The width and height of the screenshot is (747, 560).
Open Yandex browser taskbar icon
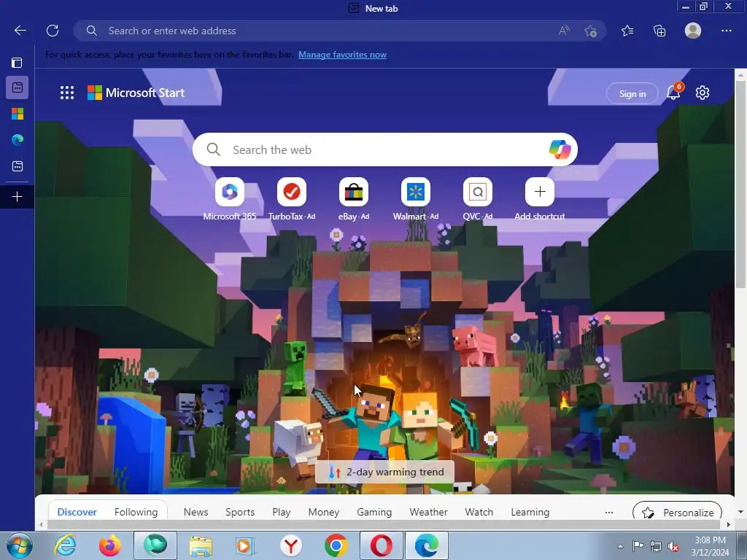290,545
